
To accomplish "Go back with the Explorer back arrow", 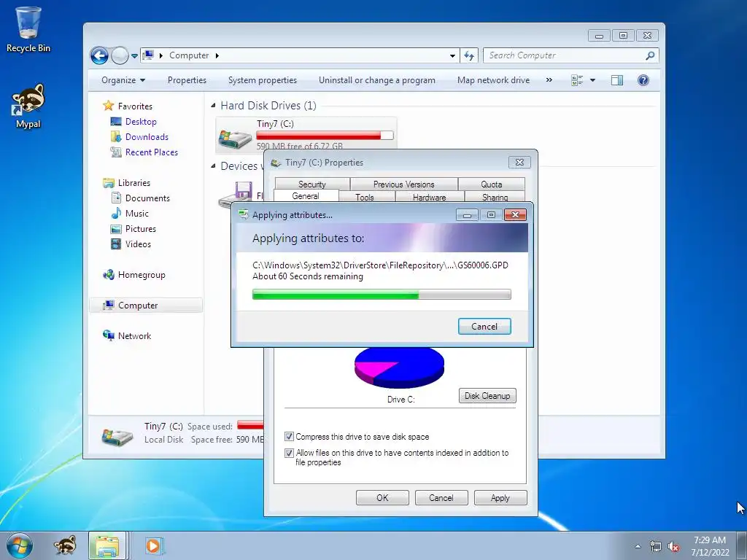I will coord(99,55).
